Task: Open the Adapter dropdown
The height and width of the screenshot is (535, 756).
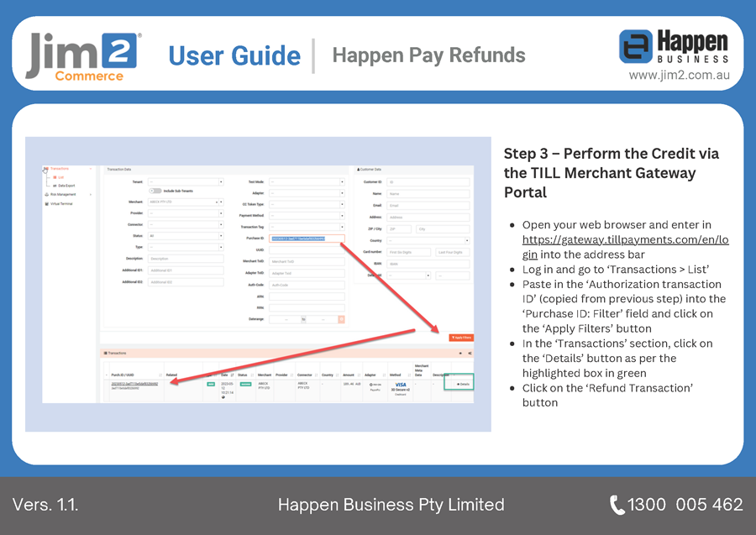Action: point(307,193)
